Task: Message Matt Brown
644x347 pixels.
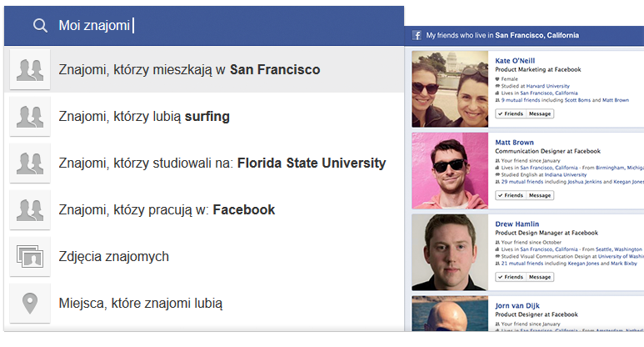Action: tap(540, 195)
